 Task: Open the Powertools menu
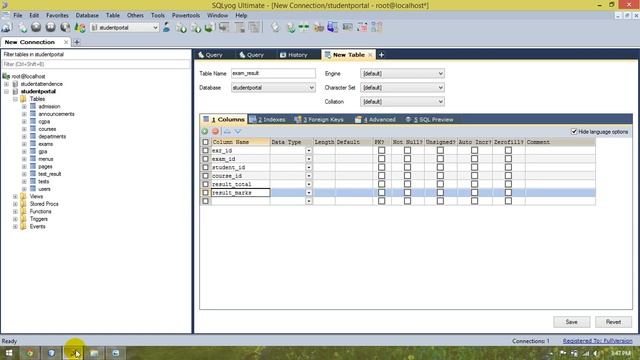point(186,15)
